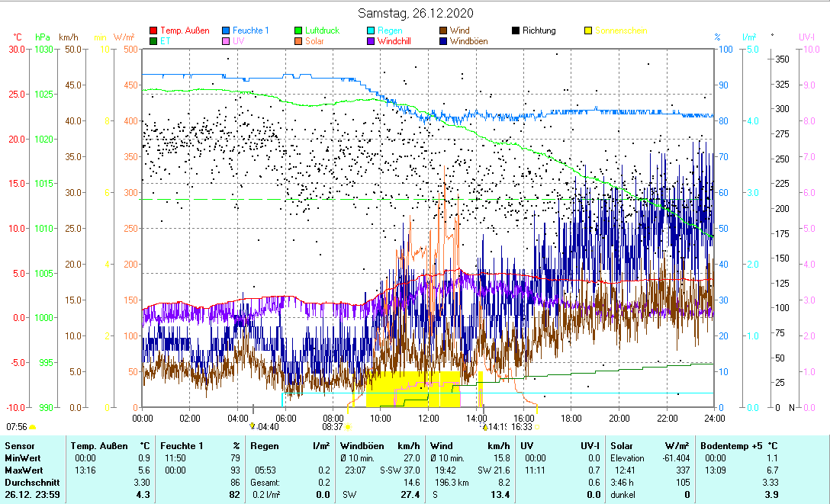The image size is (830, 504).
Task: Click the black Richtung legend square
Action: pos(516,30)
